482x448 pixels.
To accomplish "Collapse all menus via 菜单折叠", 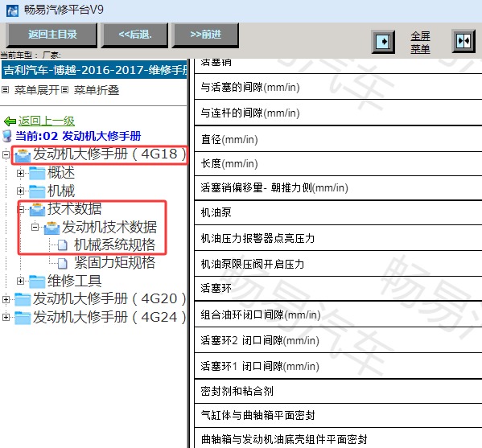I will click(97, 90).
